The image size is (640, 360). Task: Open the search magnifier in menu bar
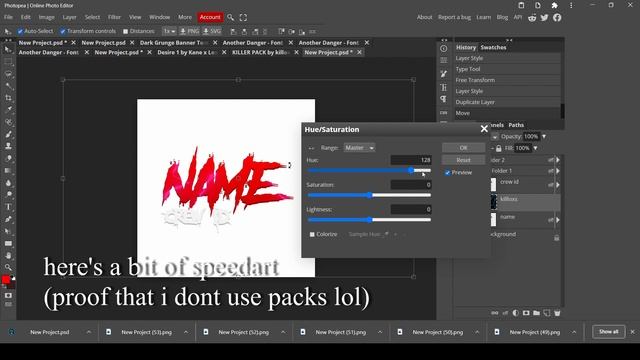(x=231, y=17)
